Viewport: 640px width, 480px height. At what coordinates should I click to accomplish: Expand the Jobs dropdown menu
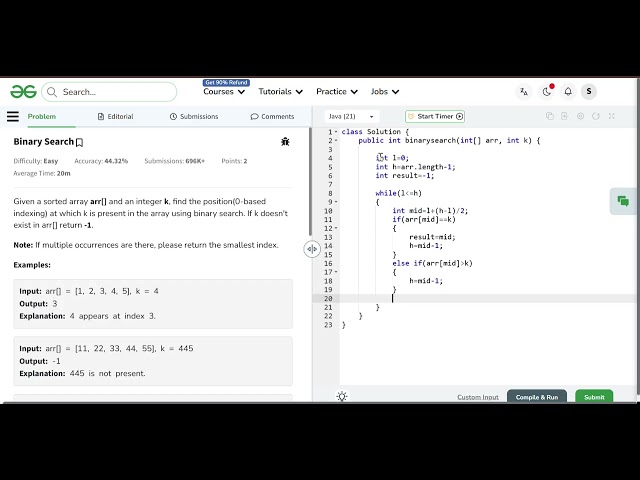click(x=384, y=92)
